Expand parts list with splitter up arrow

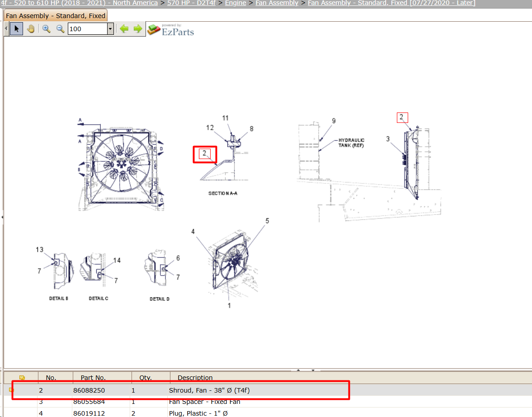pos(298,370)
